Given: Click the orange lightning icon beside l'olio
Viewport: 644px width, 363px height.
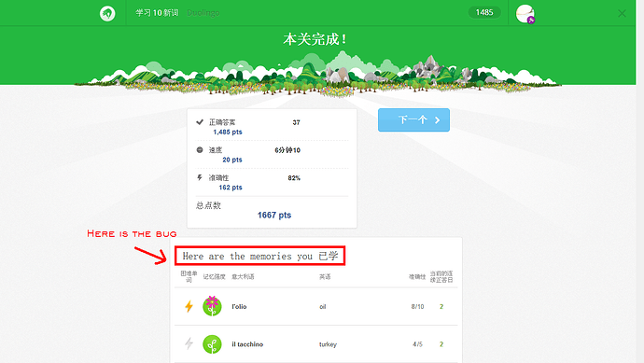Looking at the screenshot, I should pos(189,306).
